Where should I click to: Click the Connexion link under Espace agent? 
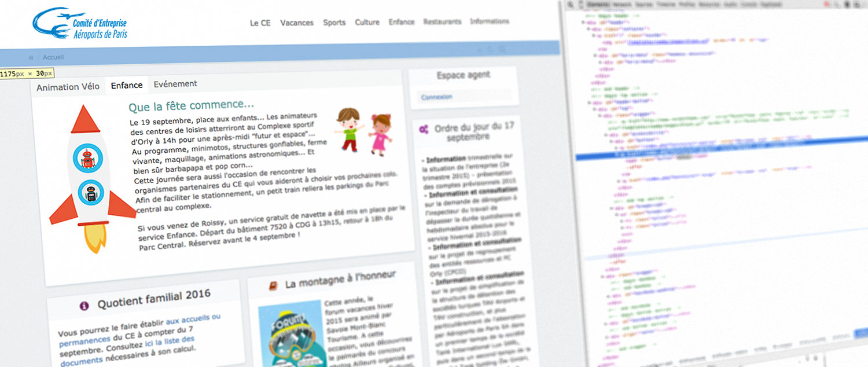pyautogui.click(x=437, y=97)
